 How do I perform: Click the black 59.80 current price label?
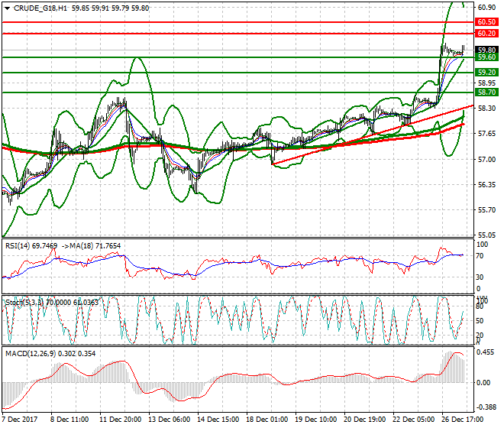click(x=486, y=50)
